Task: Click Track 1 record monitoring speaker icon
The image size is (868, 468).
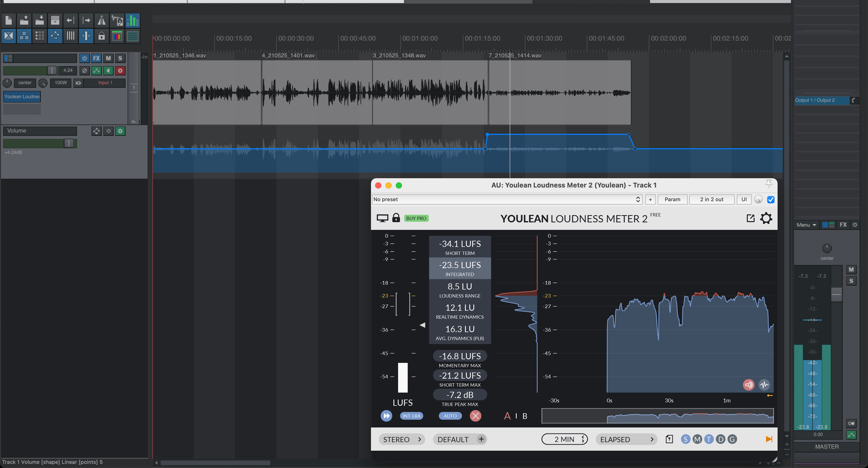Action: [108, 71]
